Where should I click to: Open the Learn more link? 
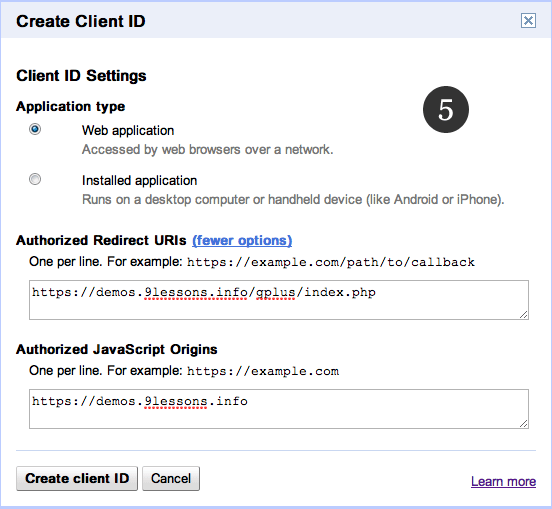(x=503, y=481)
